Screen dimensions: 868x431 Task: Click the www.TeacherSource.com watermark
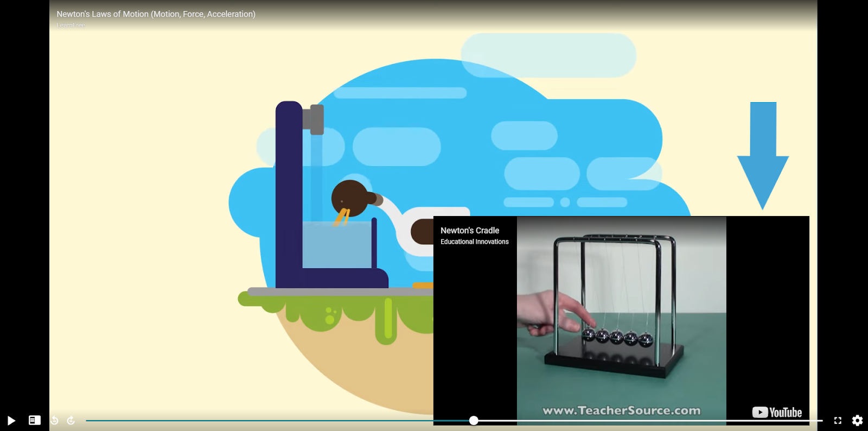tap(621, 410)
